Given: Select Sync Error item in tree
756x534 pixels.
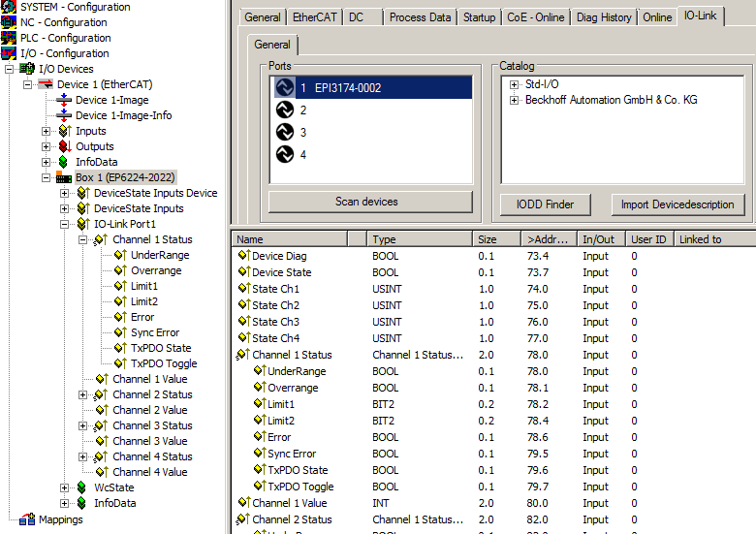Looking at the screenshot, I should (x=155, y=332).
